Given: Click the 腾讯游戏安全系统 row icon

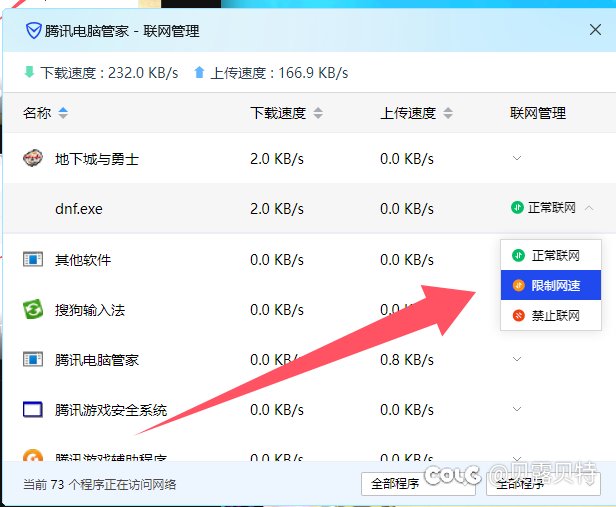Looking at the screenshot, I should click(33, 410).
